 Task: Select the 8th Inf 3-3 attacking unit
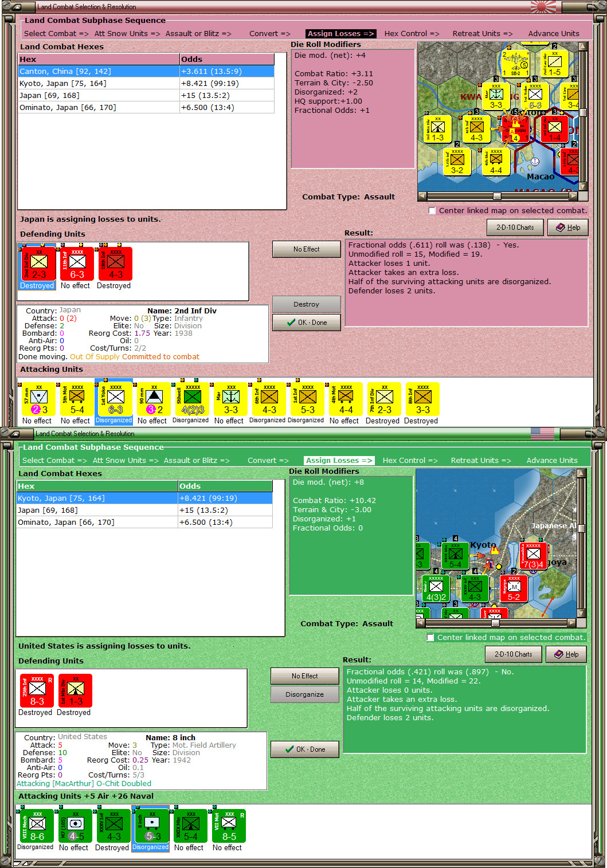(423, 399)
